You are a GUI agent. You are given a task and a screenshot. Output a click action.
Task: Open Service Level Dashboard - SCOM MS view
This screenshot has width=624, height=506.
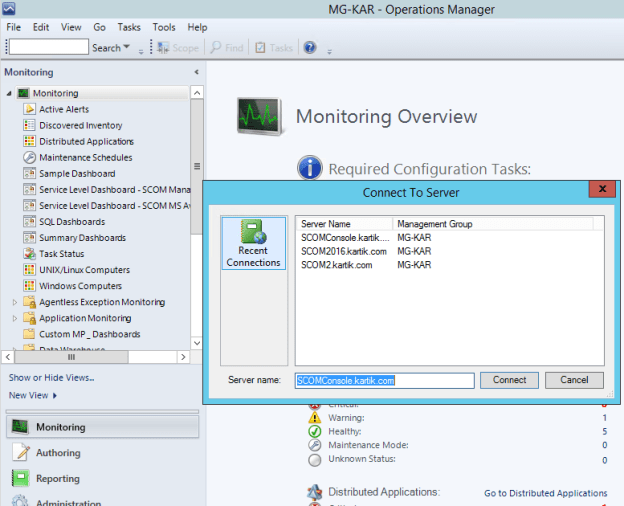tap(107, 206)
